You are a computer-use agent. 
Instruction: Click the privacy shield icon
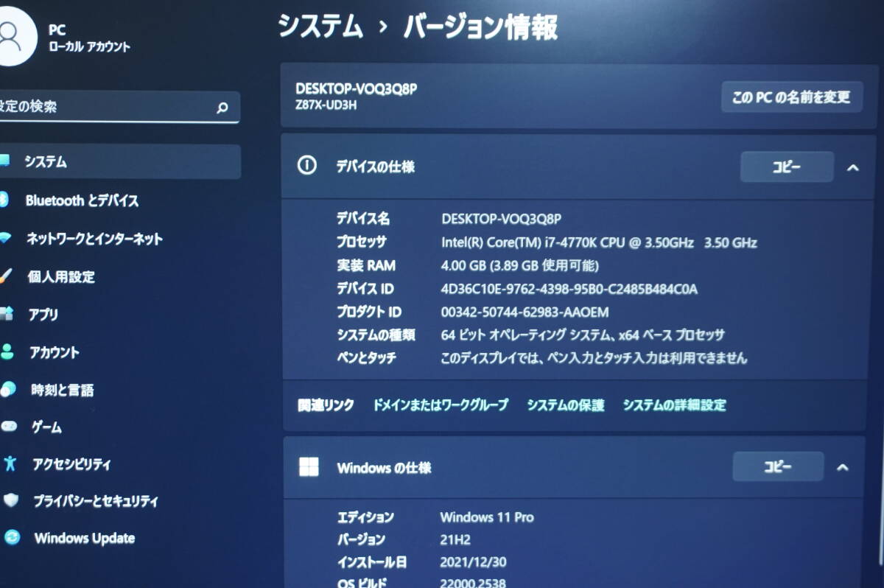point(11,501)
